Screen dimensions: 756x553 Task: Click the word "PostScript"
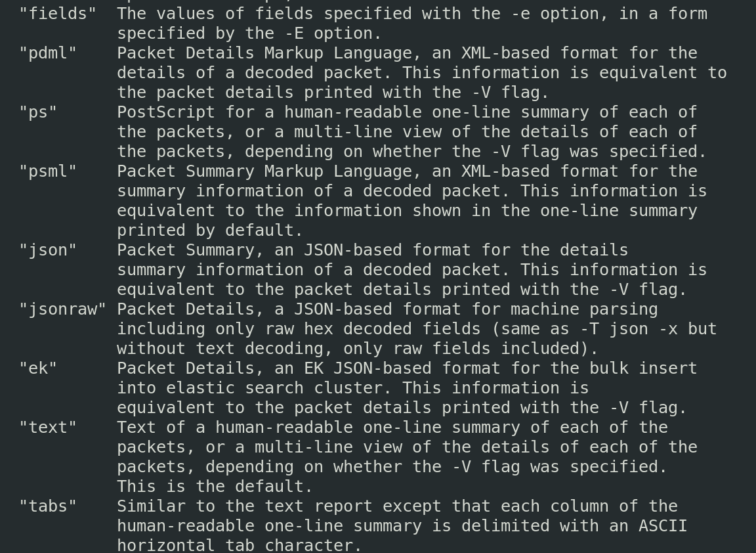[x=166, y=112]
